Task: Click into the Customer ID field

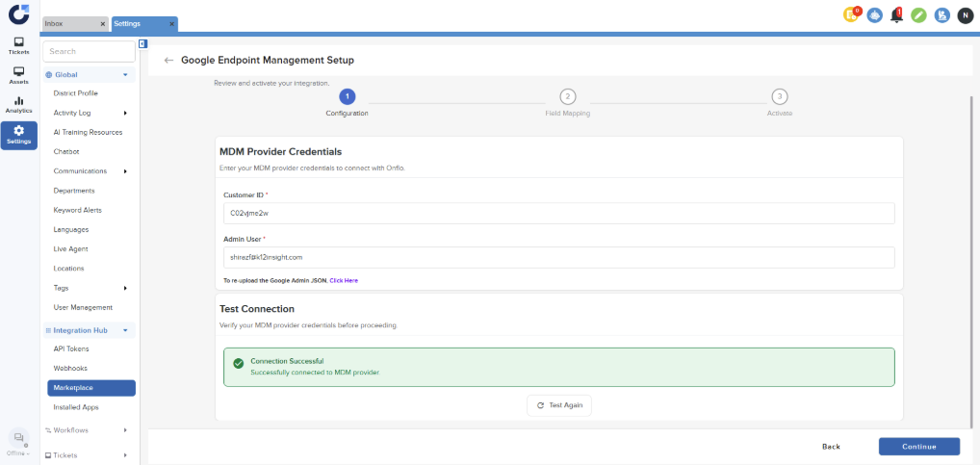Action: coord(558,214)
